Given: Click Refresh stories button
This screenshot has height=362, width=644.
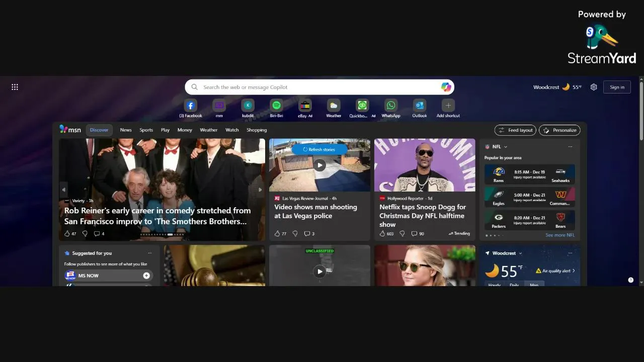Looking at the screenshot, I should (319, 149).
